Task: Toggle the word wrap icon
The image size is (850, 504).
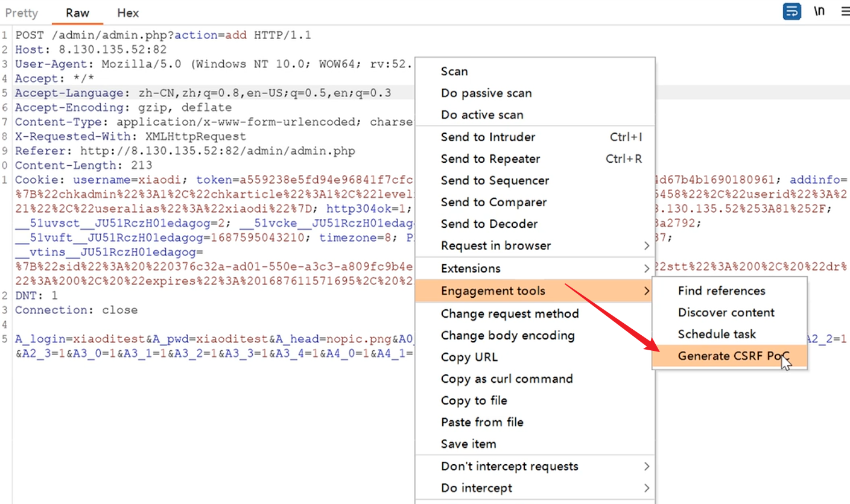Action: (791, 11)
